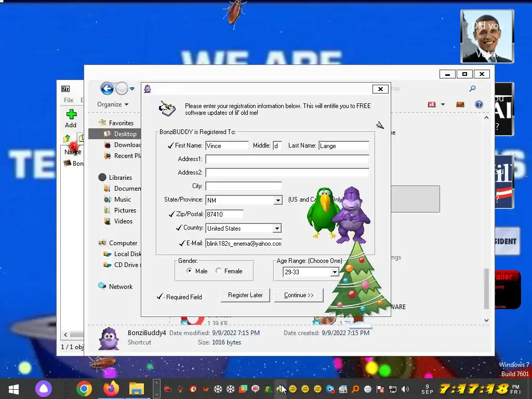
Task: Click the E-Mail field
Action: 244,243
